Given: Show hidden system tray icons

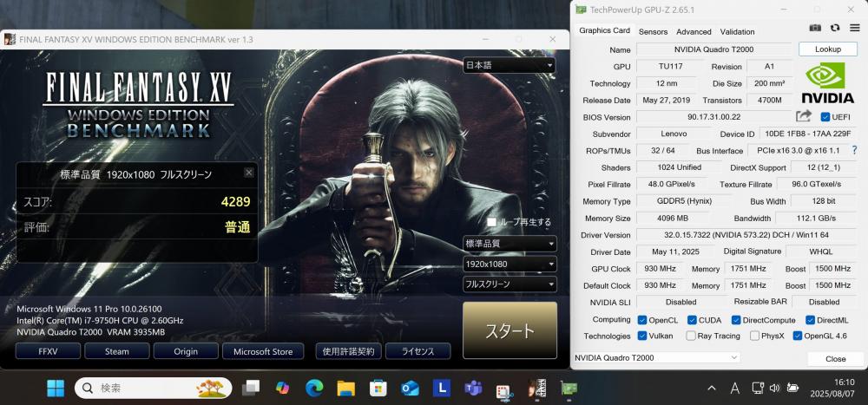Looking at the screenshot, I should click(712, 389).
